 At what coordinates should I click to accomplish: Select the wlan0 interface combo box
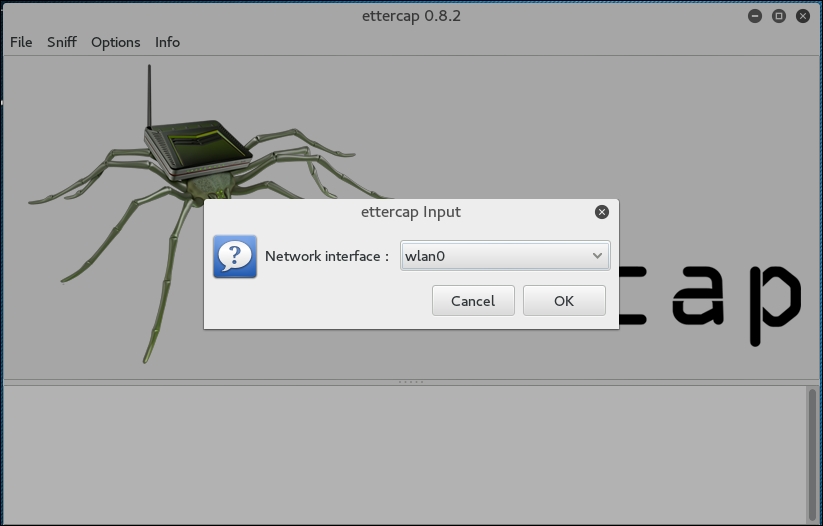tap(490, 256)
